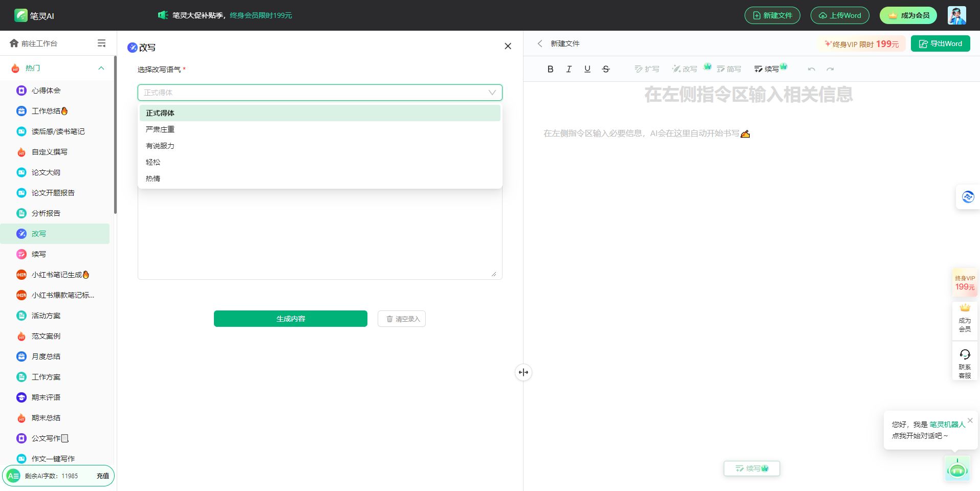
Task: Choose 正式得体 tone option
Action: point(320,113)
